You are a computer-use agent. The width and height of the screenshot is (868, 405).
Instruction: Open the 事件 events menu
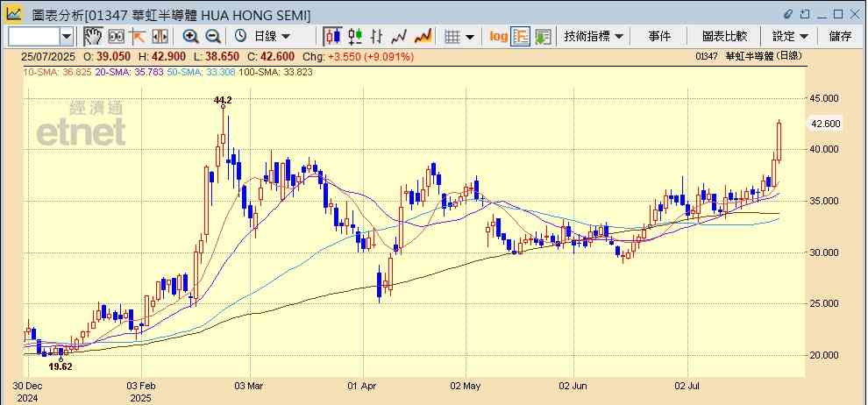(x=659, y=37)
